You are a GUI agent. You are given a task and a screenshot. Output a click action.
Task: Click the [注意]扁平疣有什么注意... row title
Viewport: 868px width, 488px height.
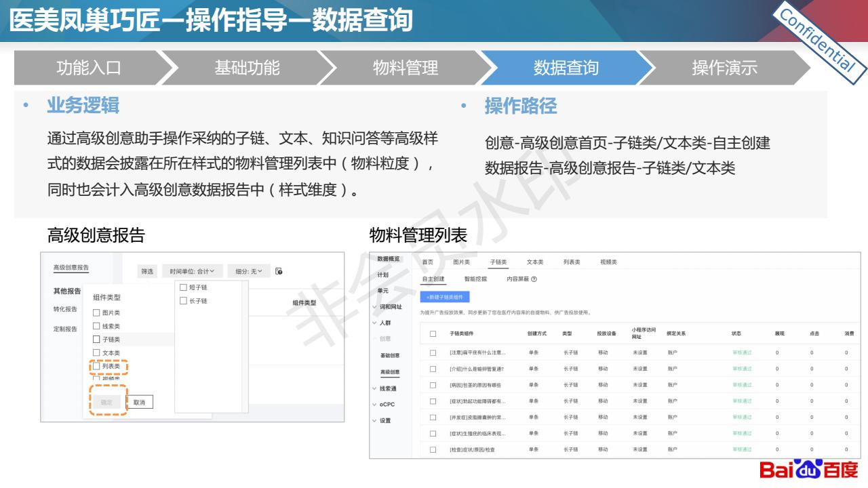pyautogui.click(x=477, y=352)
